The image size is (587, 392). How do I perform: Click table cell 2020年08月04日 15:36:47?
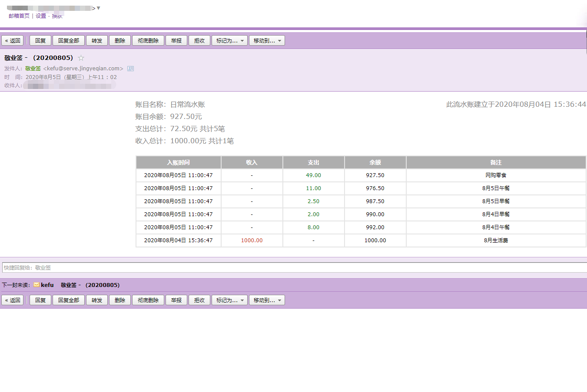pyautogui.click(x=179, y=240)
